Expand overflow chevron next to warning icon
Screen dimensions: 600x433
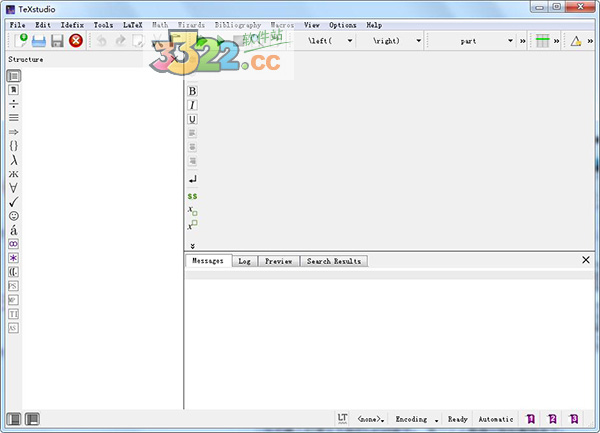(x=590, y=41)
